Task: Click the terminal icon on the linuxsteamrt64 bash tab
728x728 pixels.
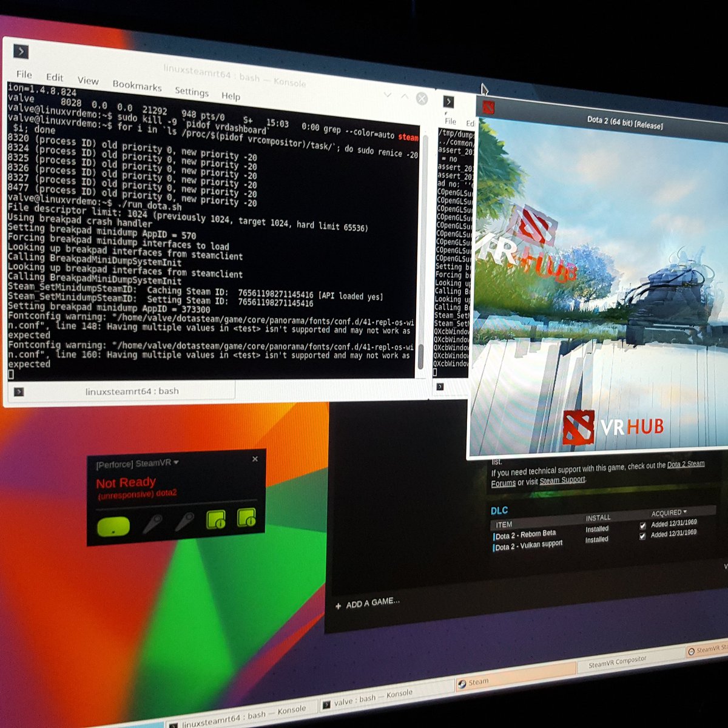Action: [19, 392]
